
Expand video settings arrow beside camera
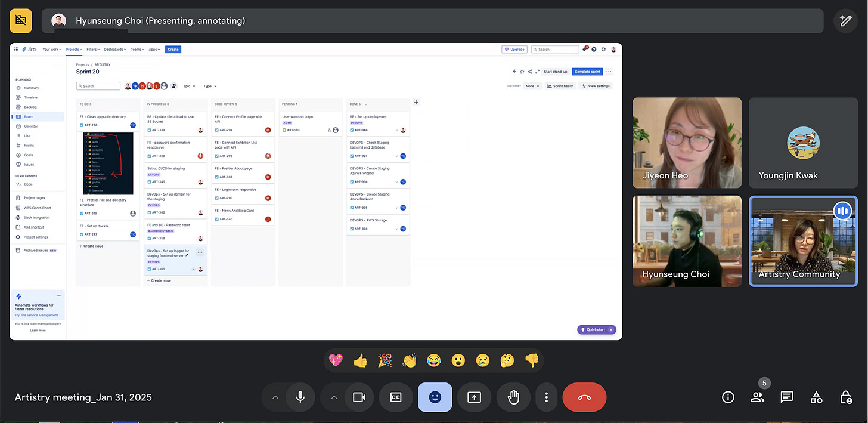click(334, 397)
